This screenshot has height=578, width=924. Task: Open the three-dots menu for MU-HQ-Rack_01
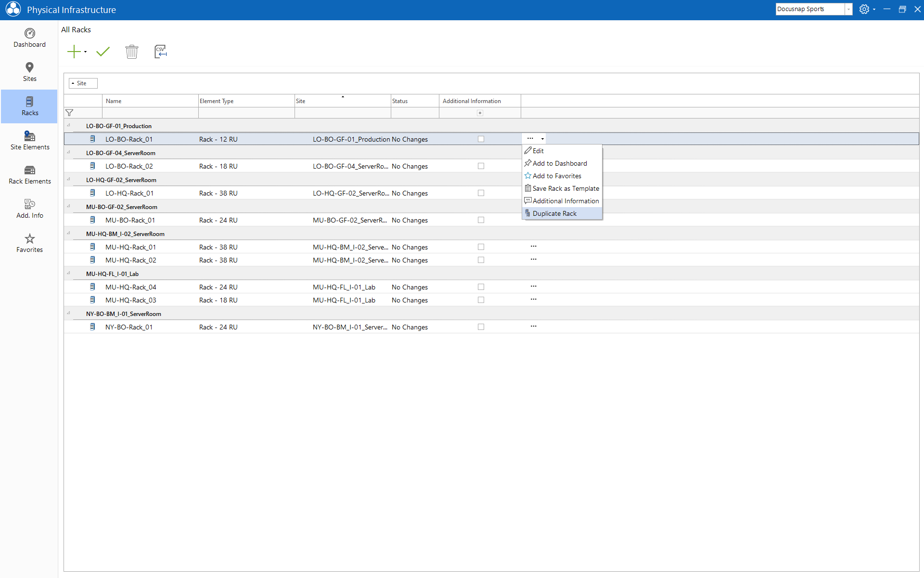533,246
